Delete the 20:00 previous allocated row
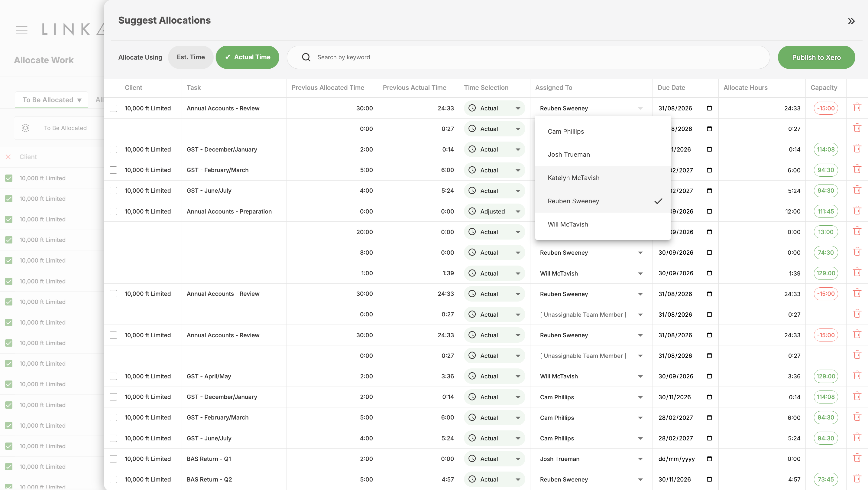868x490 pixels. (857, 232)
